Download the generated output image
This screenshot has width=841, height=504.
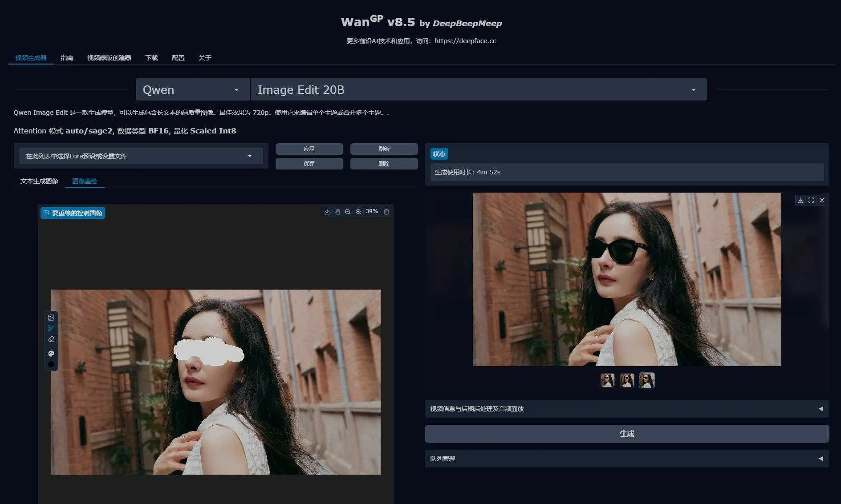[800, 200]
